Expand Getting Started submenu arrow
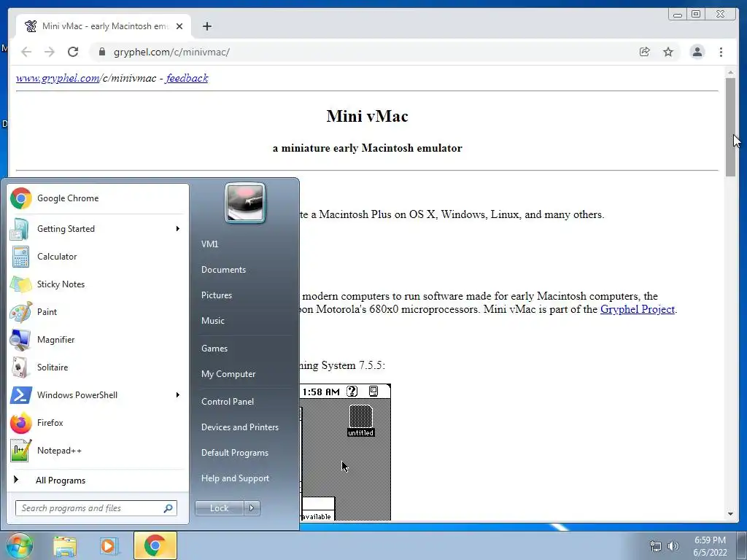The width and height of the screenshot is (747, 560). coord(178,228)
